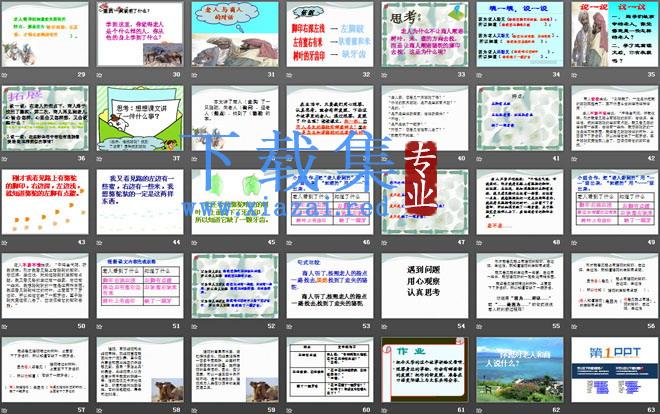Click slide number label "56"
The width and height of the screenshot is (660, 414).
pyautogui.click(x=652, y=326)
